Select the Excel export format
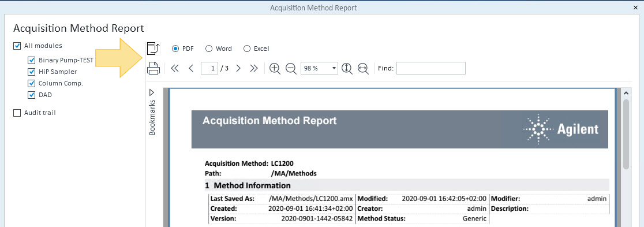Image resolution: width=644 pixels, height=227 pixels. [256, 49]
